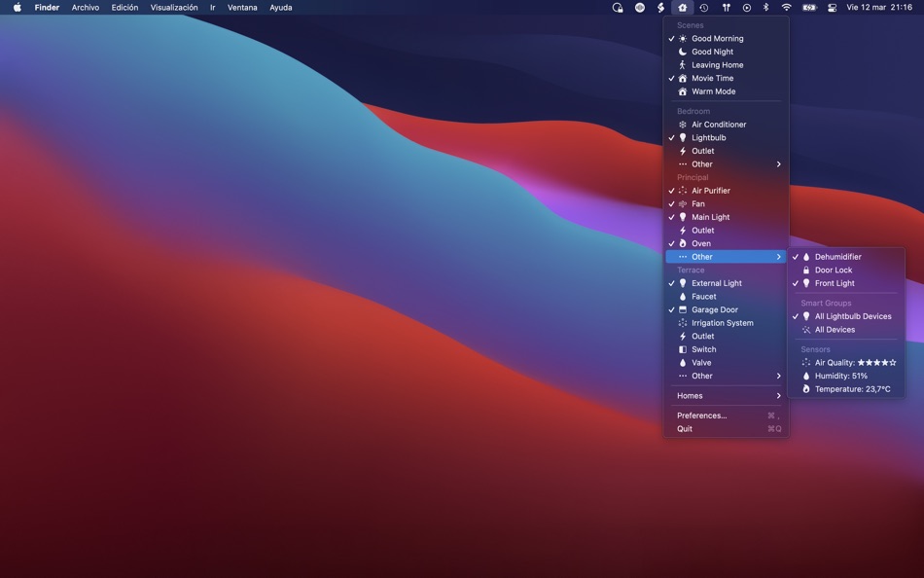Turn off the Movie Time scene
This screenshot has height=578, width=924.
pyautogui.click(x=726, y=79)
